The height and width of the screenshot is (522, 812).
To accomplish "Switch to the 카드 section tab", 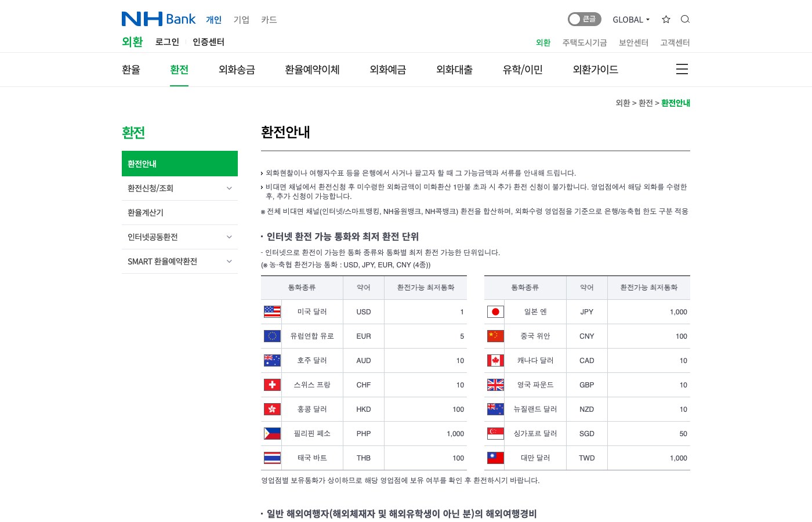I will [269, 20].
